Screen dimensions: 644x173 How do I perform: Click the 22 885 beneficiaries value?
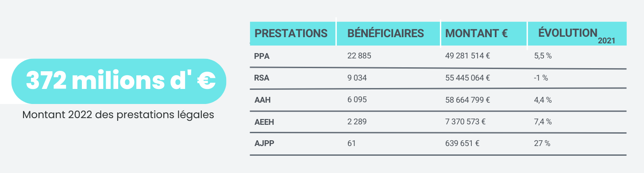359,56
